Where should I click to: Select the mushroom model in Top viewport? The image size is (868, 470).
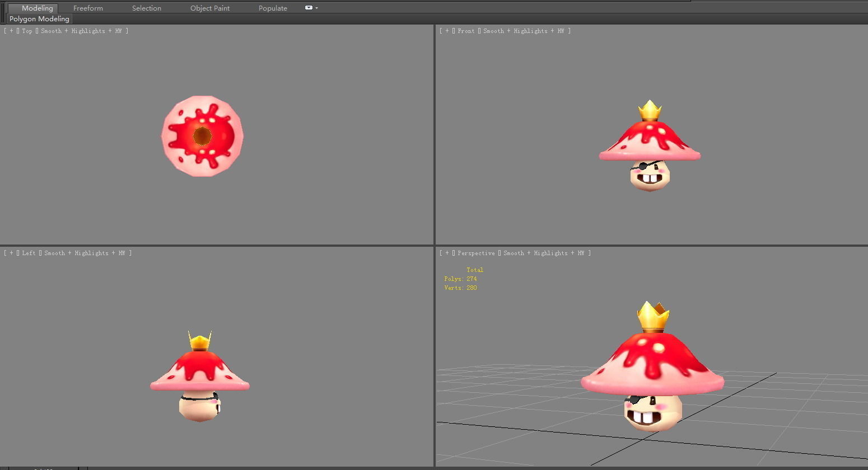203,136
